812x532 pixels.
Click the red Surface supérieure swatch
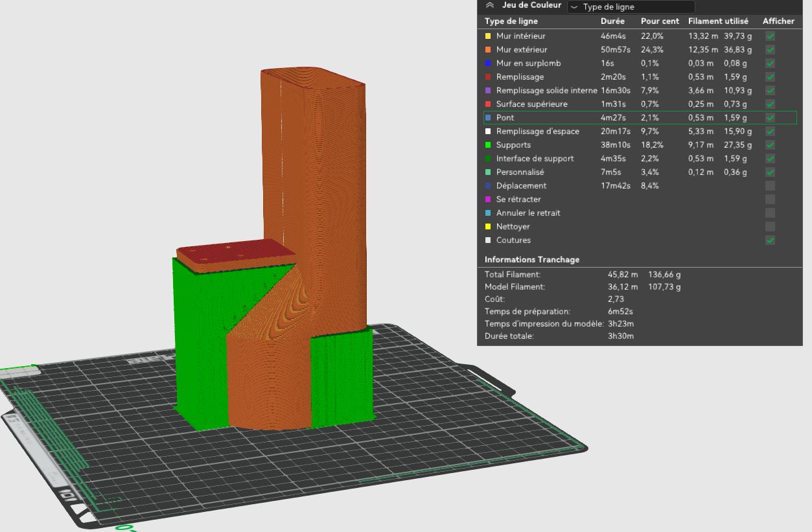488,104
